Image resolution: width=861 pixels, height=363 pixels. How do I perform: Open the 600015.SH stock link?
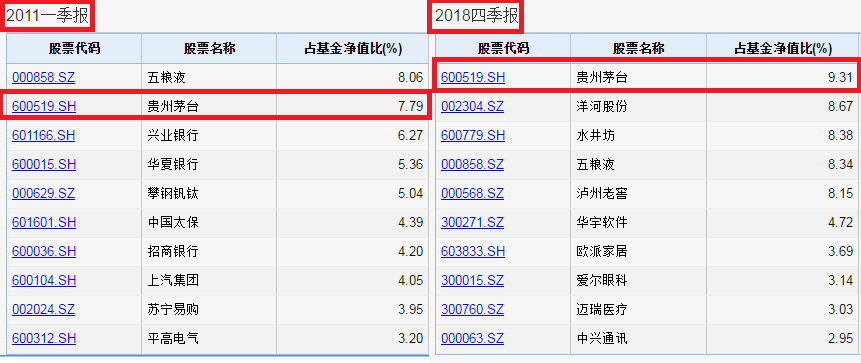(43, 164)
